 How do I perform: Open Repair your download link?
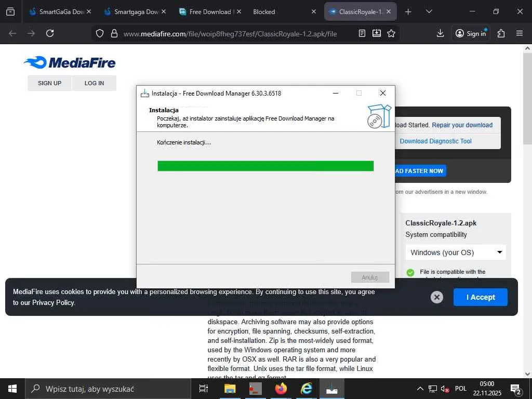point(462,125)
